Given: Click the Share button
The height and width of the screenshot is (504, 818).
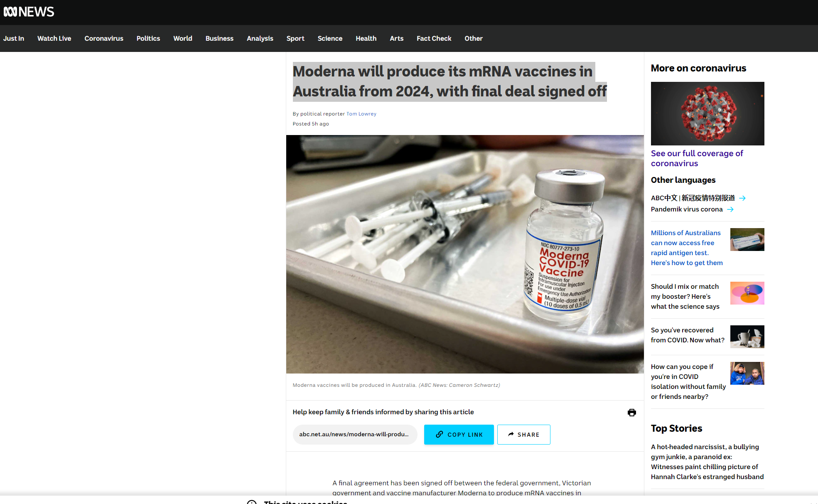Looking at the screenshot, I should 524,435.
